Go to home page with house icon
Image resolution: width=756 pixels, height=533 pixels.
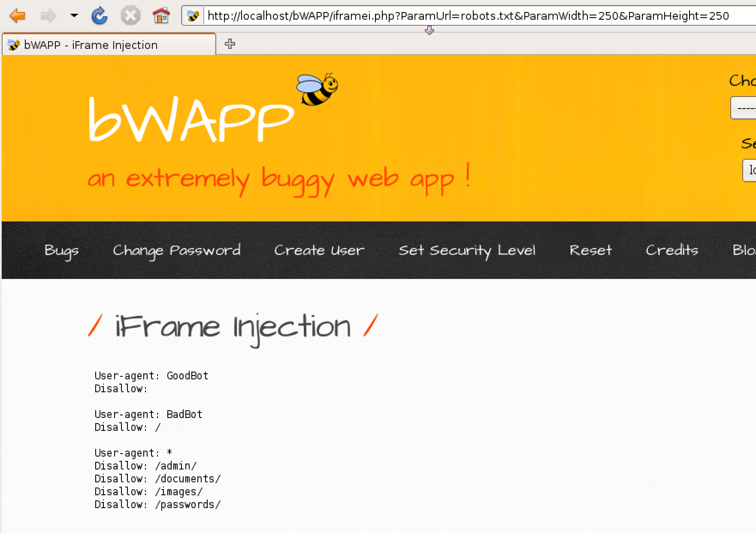coord(161,16)
